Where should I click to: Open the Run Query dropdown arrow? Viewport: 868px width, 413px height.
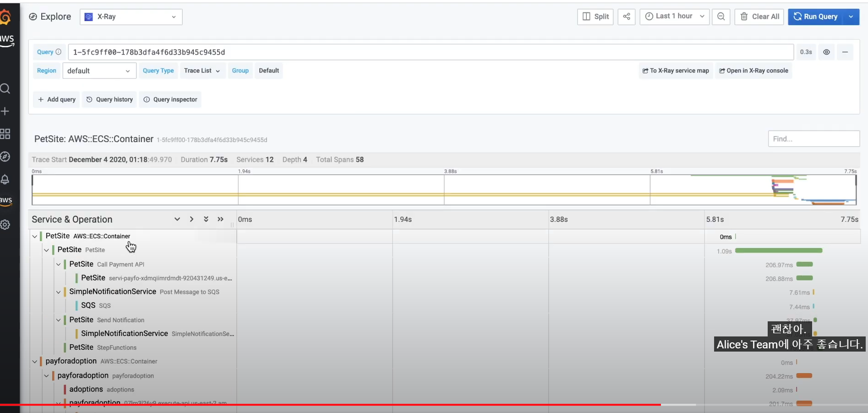tap(851, 17)
